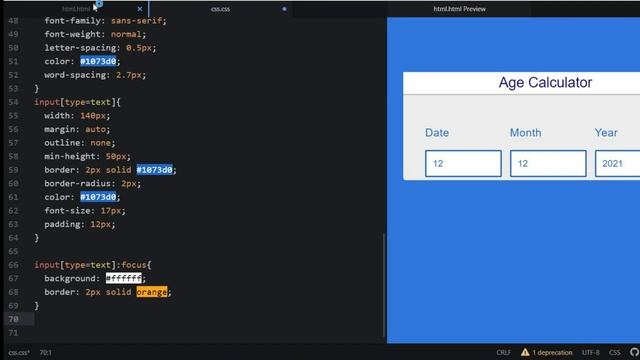
Task: Click the input[type=text]:focus selector line
Action: click(93, 265)
